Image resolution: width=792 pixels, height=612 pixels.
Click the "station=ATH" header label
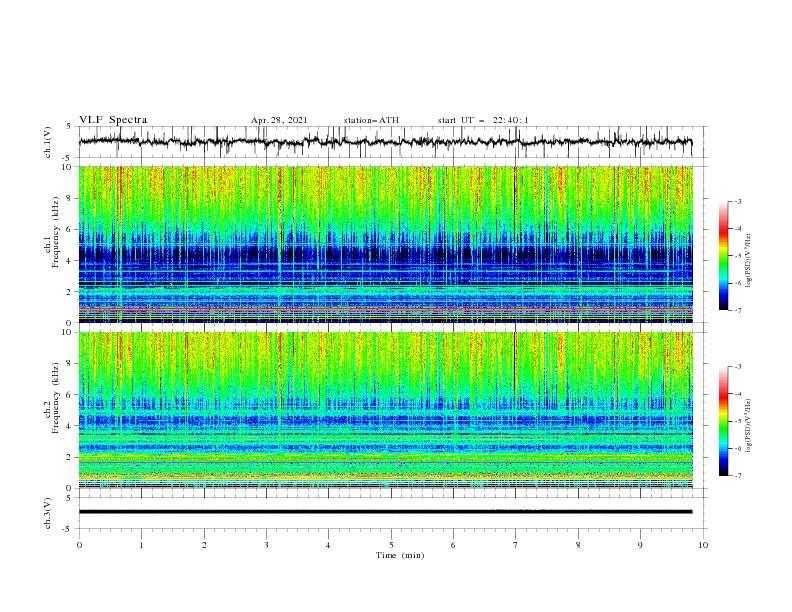pos(371,120)
